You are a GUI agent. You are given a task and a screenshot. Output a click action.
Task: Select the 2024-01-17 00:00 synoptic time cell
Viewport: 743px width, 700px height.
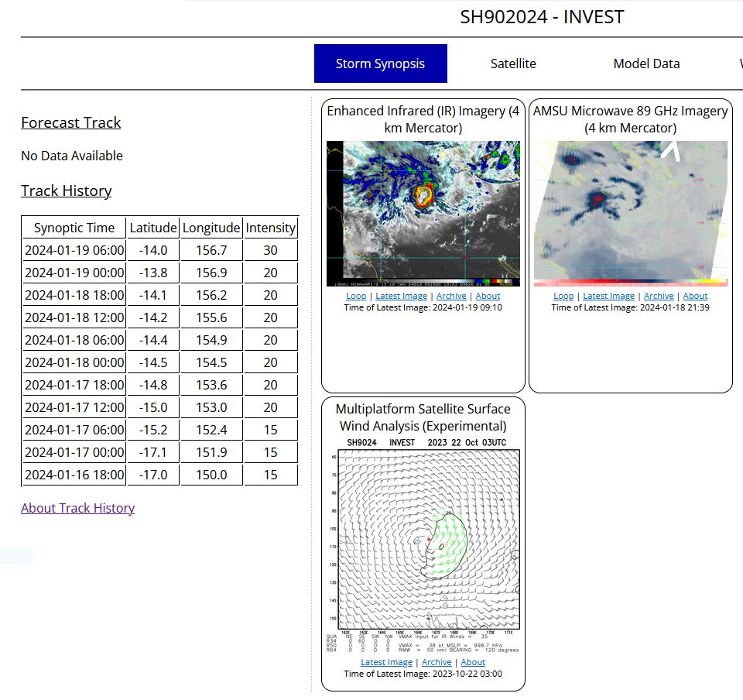74,452
